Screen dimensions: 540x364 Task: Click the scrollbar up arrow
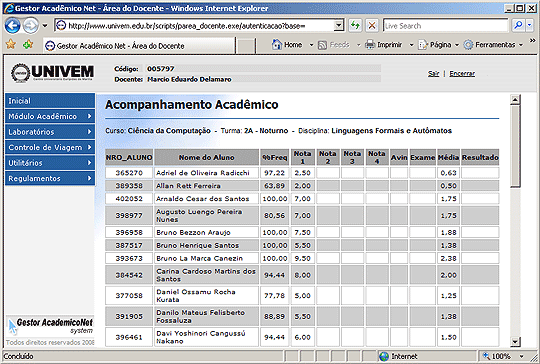[515, 100]
